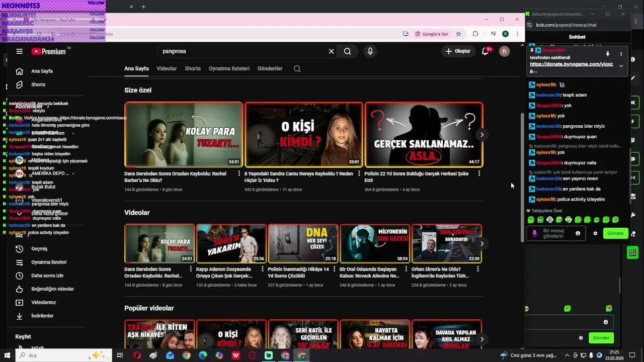Image resolution: width=644 pixels, height=362 pixels.
Task: Click install app icon in address bar
Action: 406,34
